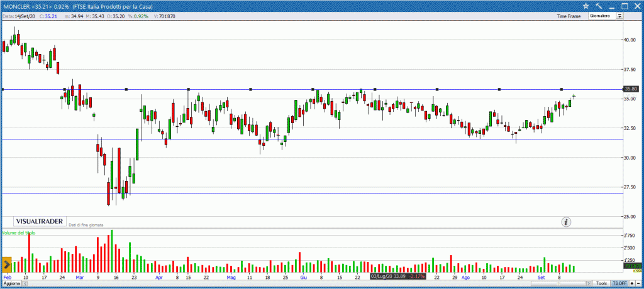The image size is (644, 289).
Task: Open the hammer settings tool in title bar
Action: pyautogui.click(x=599, y=6)
